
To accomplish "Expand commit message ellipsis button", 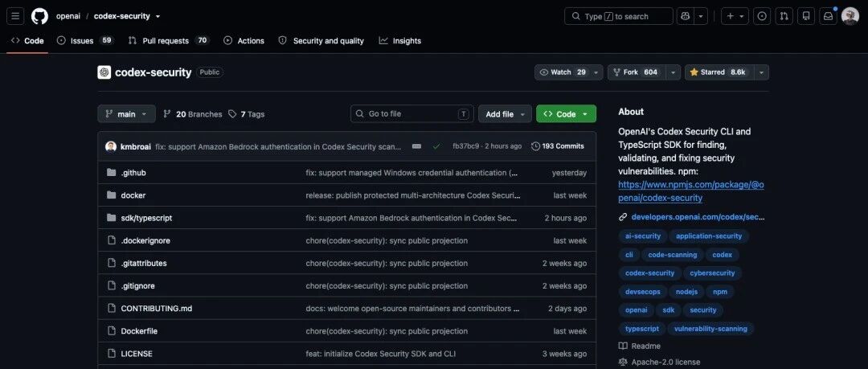I will point(417,146).
